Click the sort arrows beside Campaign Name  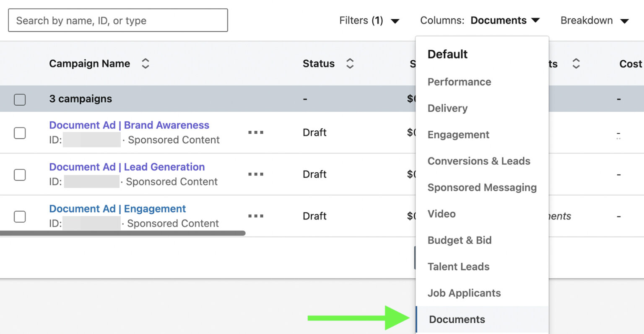pos(145,63)
